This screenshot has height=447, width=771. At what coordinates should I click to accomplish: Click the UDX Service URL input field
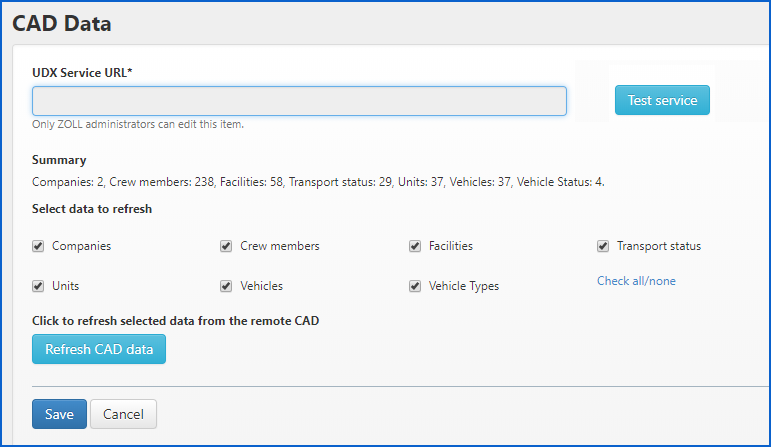point(299,101)
